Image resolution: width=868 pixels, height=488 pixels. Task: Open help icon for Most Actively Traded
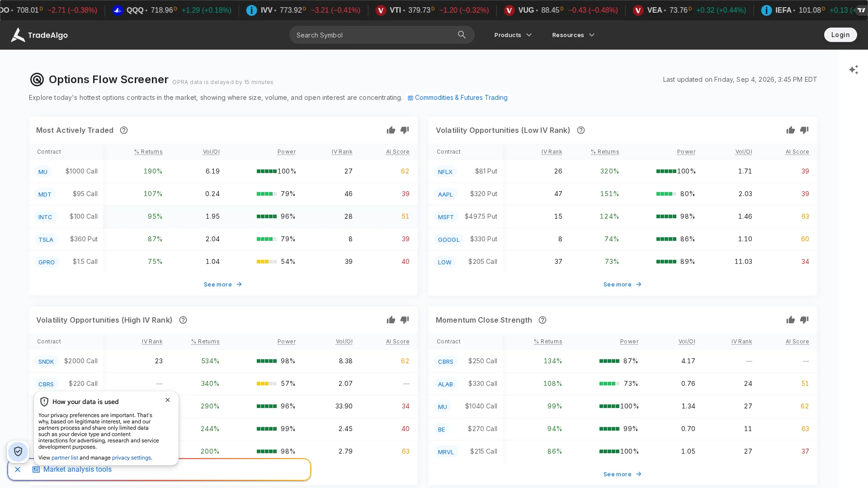point(124,130)
